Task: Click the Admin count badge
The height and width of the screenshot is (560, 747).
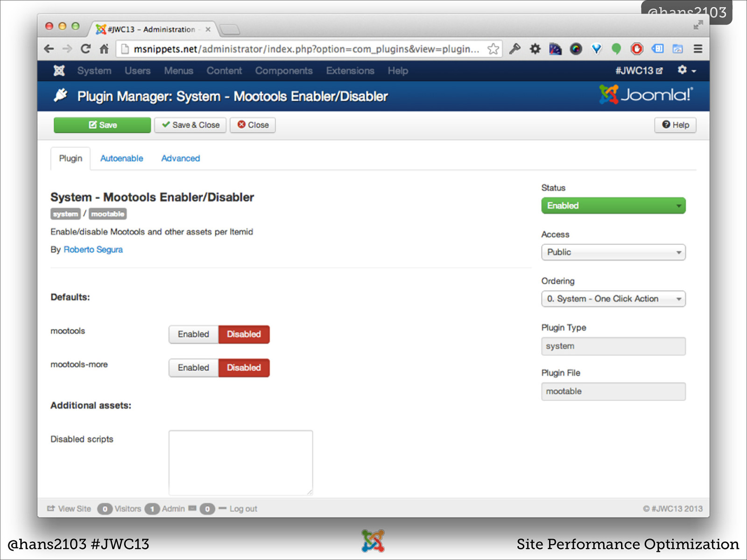Action: coord(152,509)
